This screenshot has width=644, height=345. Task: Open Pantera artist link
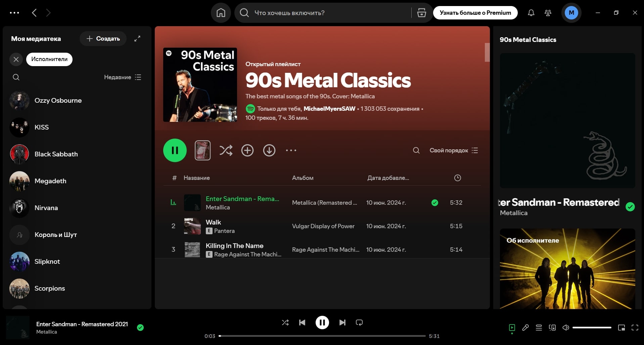coord(224,231)
